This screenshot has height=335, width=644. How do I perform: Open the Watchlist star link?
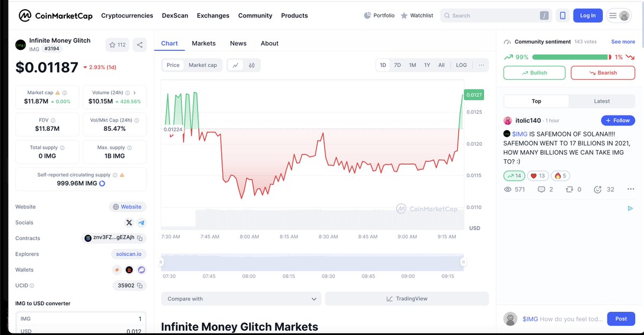coord(416,16)
